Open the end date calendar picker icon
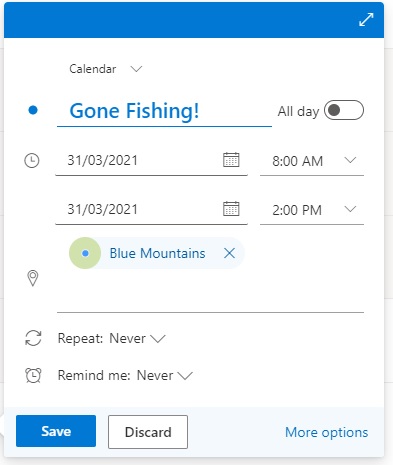393x465 pixels. [231, 209]
